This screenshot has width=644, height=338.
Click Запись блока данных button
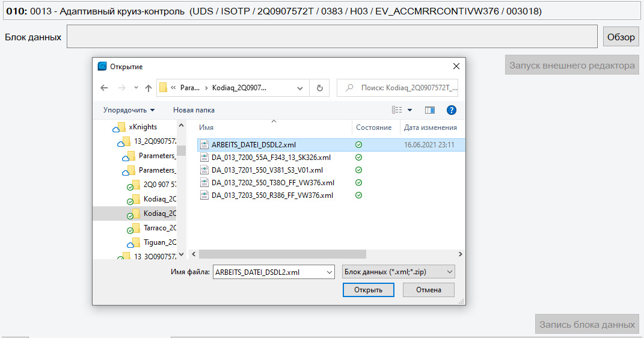587,324
